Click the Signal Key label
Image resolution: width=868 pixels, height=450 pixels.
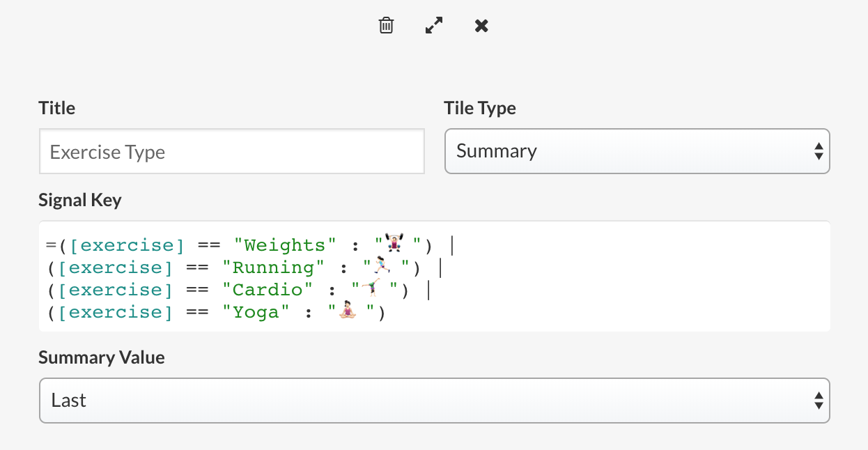(80, 201)
